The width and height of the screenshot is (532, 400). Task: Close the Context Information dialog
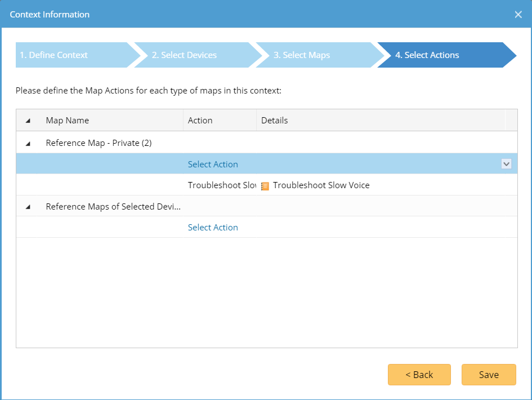(x=518, y=15)
